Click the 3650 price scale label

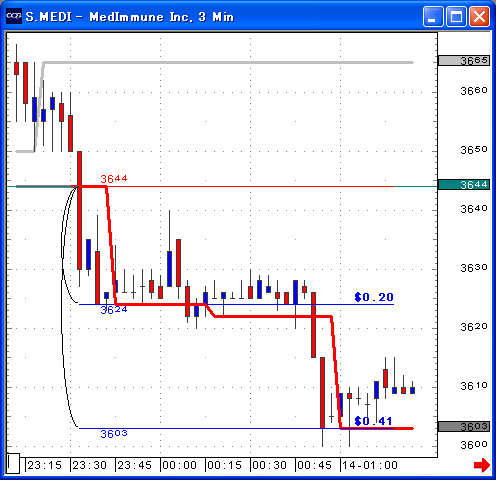[x=474, y=150]
